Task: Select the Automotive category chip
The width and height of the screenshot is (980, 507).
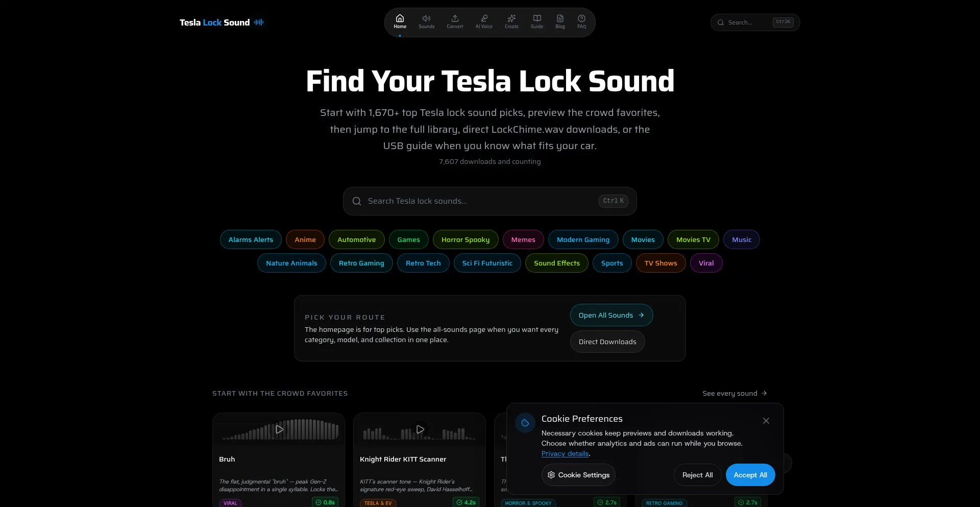Action: pos(356,239)
